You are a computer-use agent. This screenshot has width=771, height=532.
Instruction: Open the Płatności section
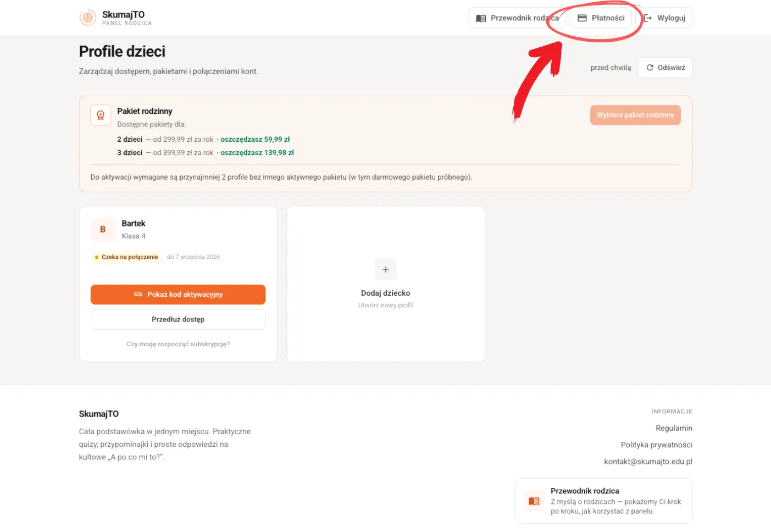point(601,18)
